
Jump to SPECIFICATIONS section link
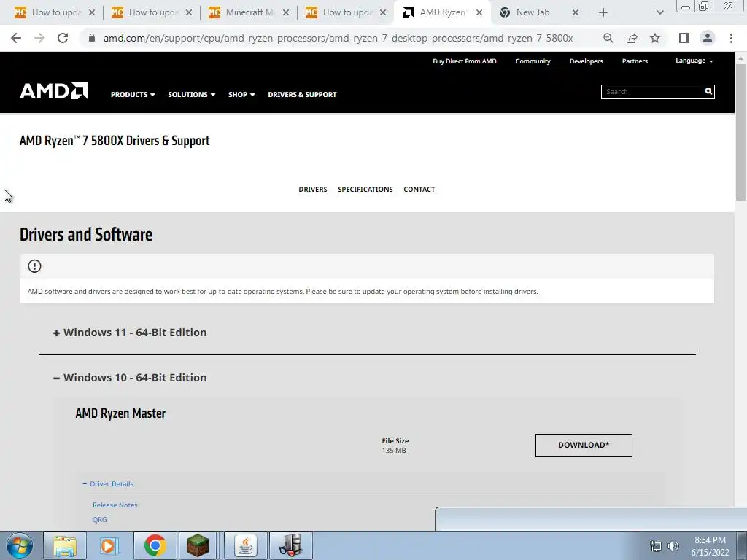365,189
